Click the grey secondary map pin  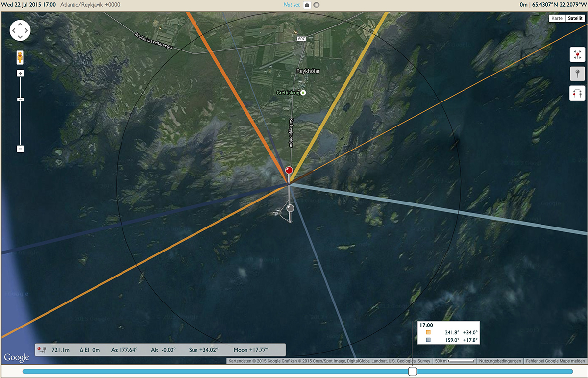point(290,209)
